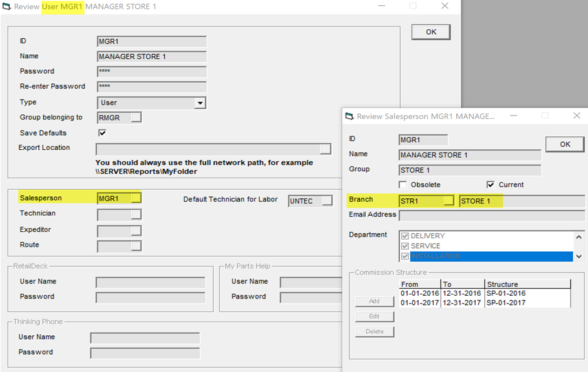This screenshot has width=588, height=372.
Task: Click the user Name field MANAGER STORE 1
Action: [151, 57]
